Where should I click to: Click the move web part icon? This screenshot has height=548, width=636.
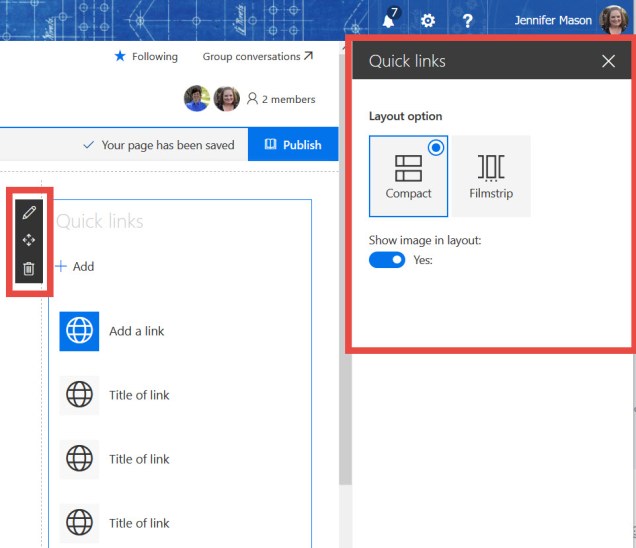[x=29, y=240]
